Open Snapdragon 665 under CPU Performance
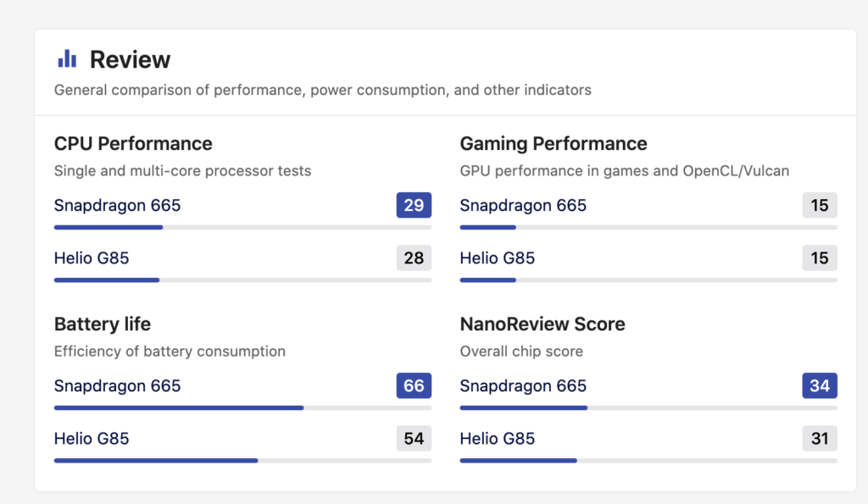Screen dimensions: 868x504 [117, 205]
